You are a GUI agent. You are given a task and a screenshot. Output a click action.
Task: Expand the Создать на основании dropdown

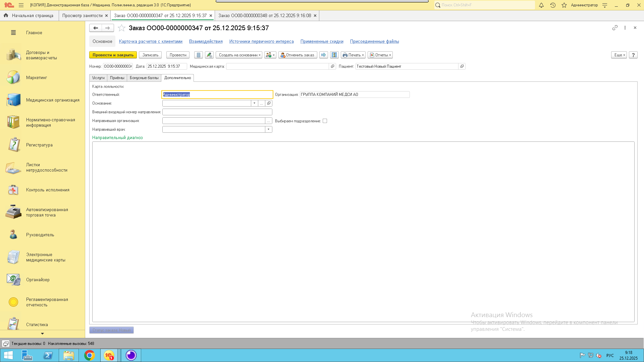(x=239, y=55)
